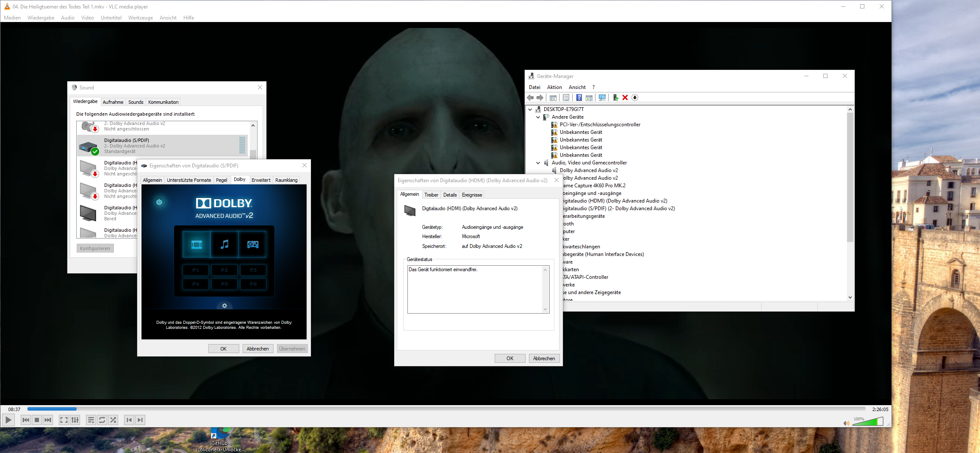This screenshot has width=980, height=453.
Task: Open properties sheet icon in Geräte-Manager toolbar
Action: tap(566, 98)
